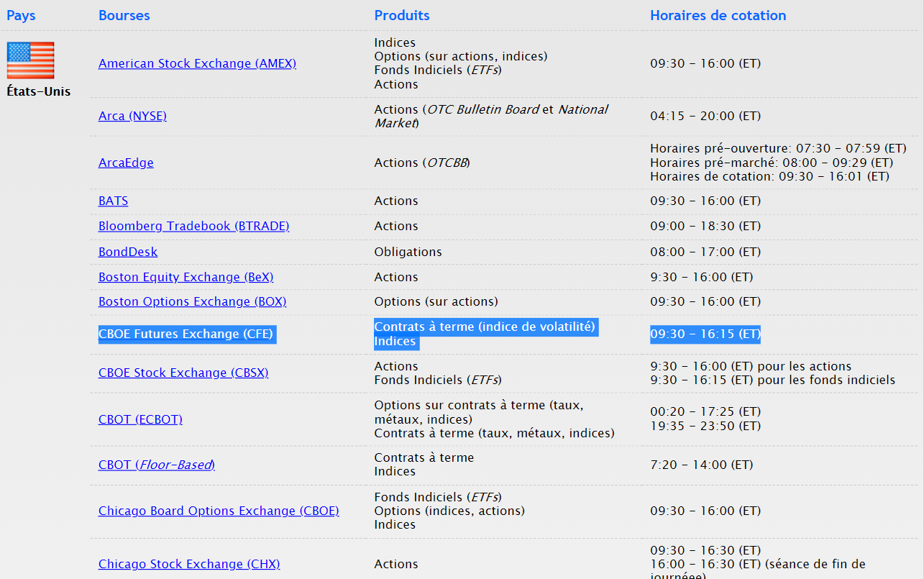This screenshot has width=924, height=579.
Task: Open Boston Options Exchange (BOX) link
Action: pyautogui.click(x=192, y=301)
